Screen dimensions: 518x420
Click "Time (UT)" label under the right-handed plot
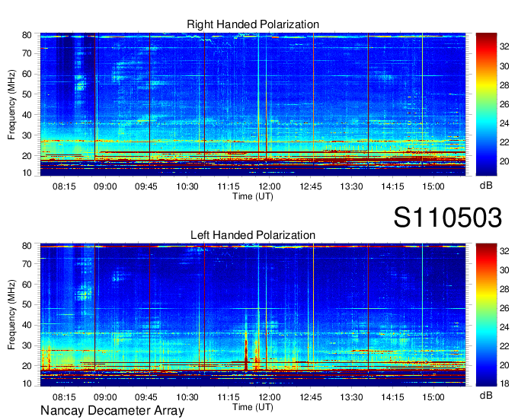253,196
